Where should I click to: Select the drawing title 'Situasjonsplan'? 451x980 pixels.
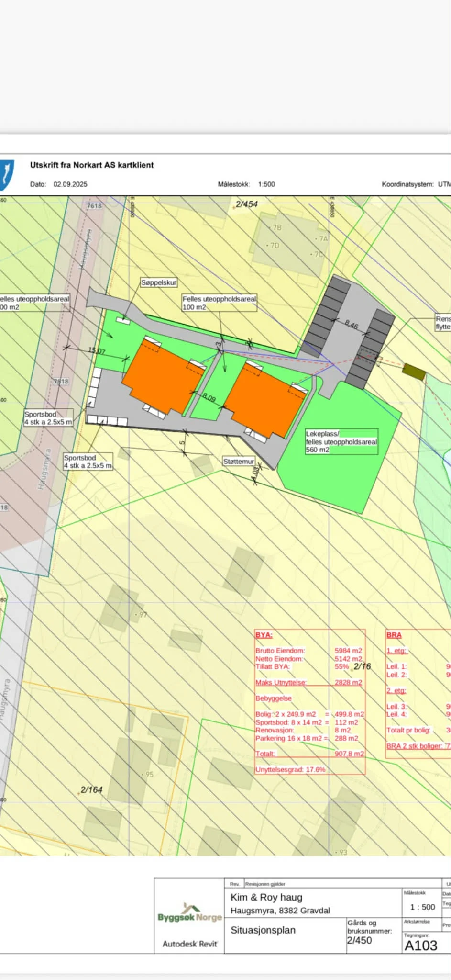pos(263,930)
